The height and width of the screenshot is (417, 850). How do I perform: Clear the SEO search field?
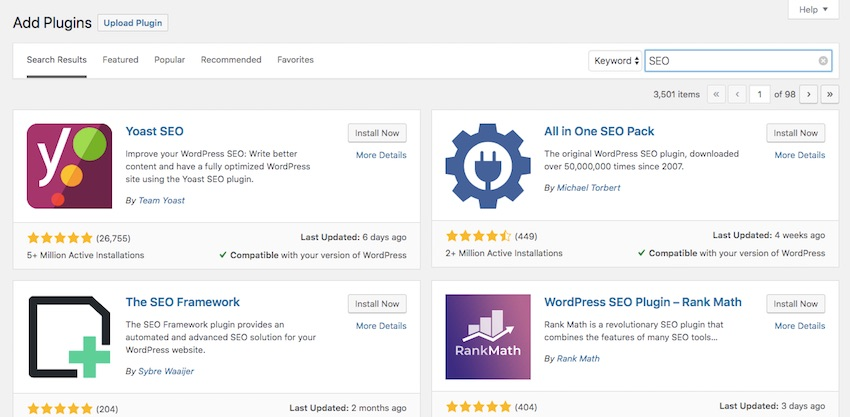coord(823,61)
